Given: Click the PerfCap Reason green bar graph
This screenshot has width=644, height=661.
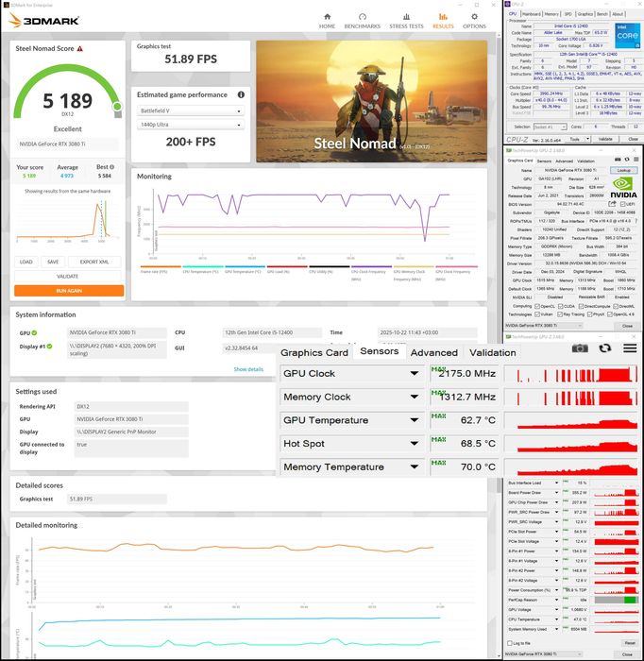Looking at the screenshot, I should pos(617,600).
